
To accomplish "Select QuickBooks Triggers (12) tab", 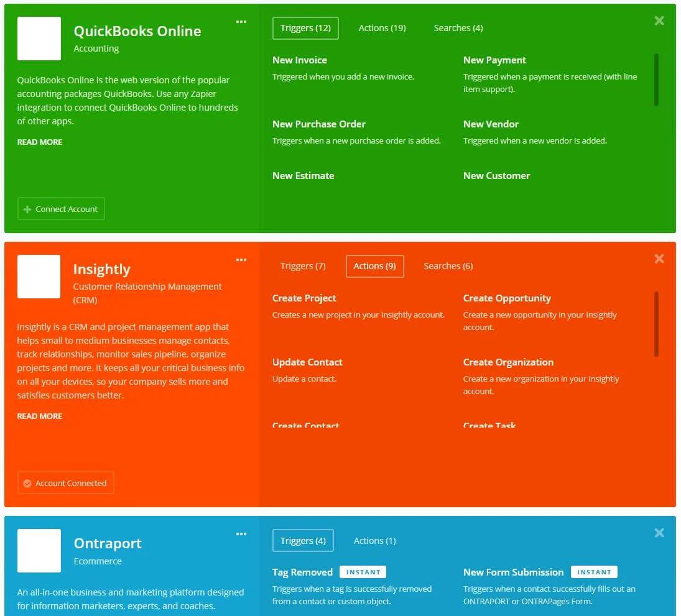I will (x=305, y=28).
